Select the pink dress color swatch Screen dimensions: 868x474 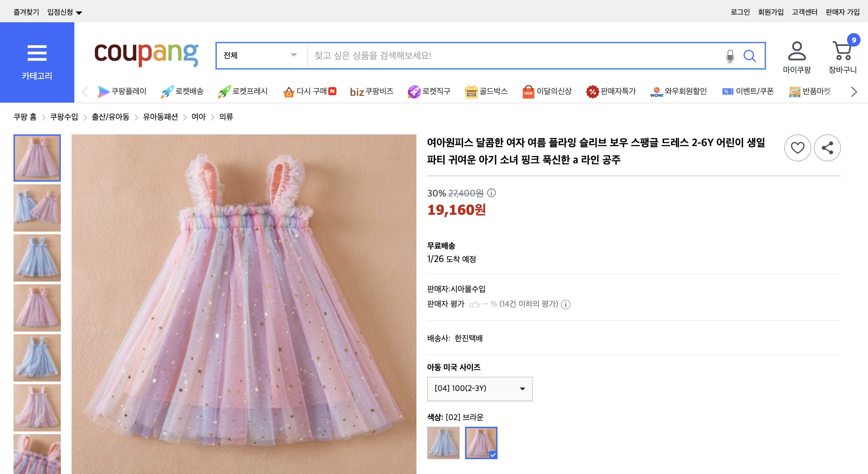tap(481, 443)
